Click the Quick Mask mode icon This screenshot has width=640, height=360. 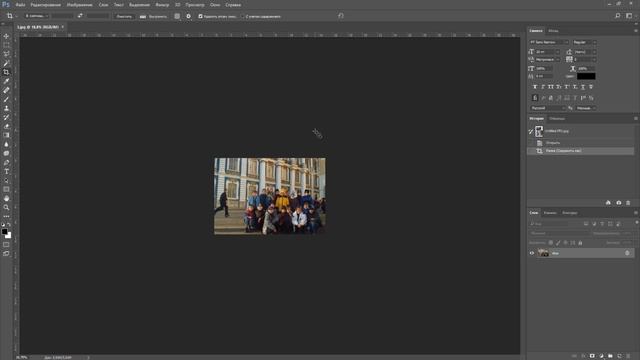point(6,244)
